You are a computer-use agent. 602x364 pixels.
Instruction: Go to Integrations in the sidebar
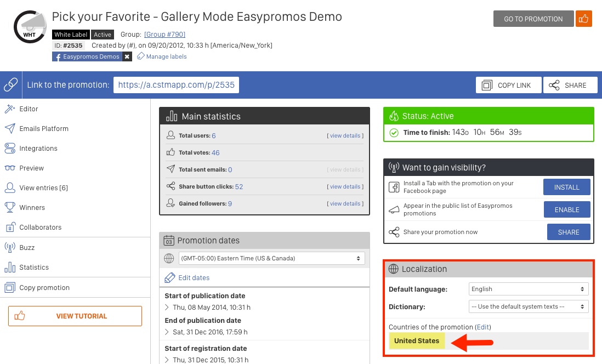(x=38, y=148)
